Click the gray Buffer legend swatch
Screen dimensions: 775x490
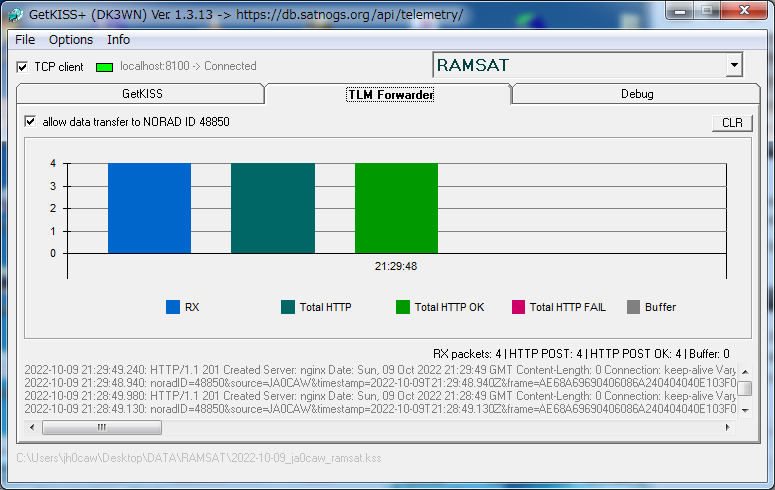[x=633, y=307]
